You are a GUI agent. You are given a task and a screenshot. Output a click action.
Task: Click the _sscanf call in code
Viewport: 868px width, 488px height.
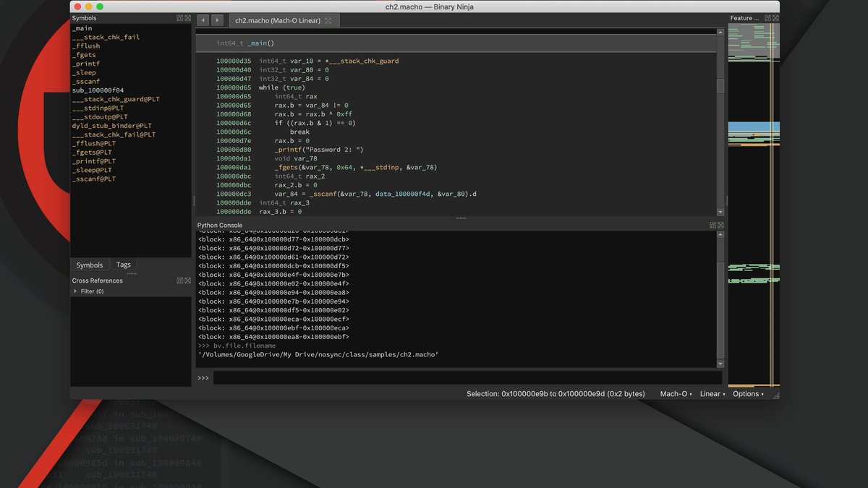[x=322, y=194]
